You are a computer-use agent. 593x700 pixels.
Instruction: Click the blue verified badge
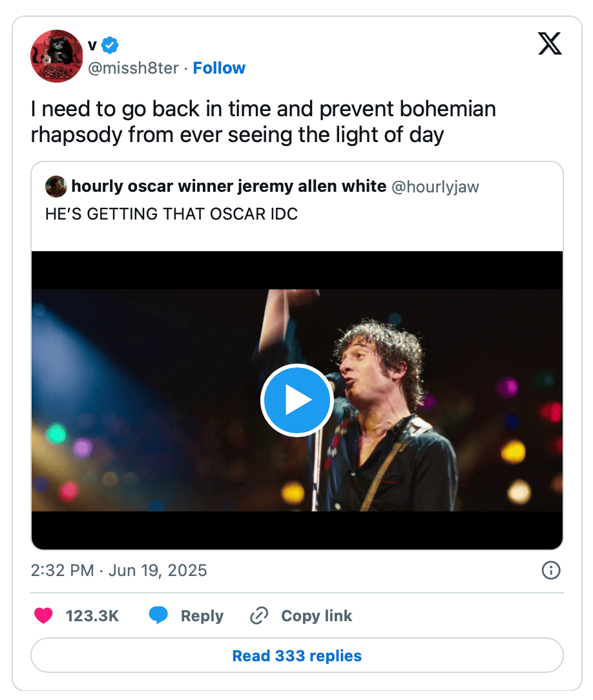pyautogui.click(x=110, y=45)
